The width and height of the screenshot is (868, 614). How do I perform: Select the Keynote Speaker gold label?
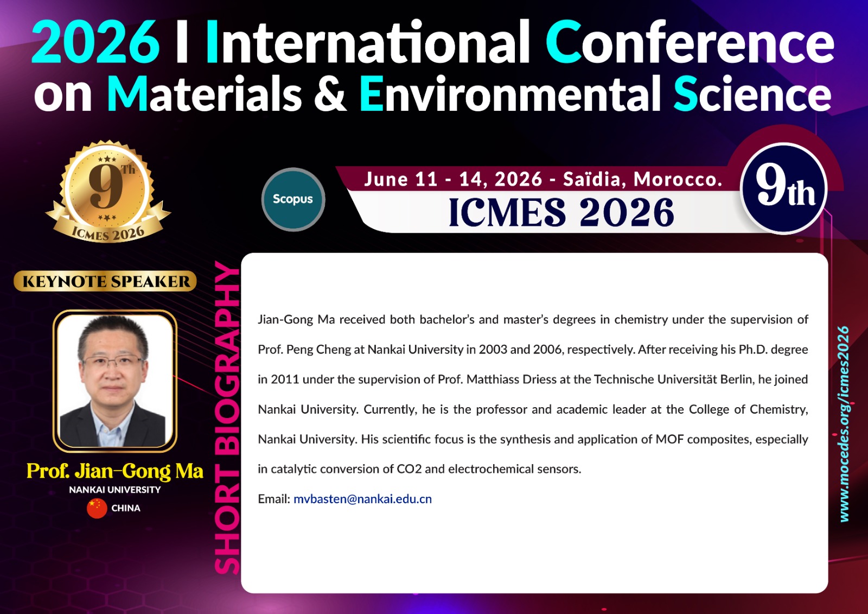point(106,281)
